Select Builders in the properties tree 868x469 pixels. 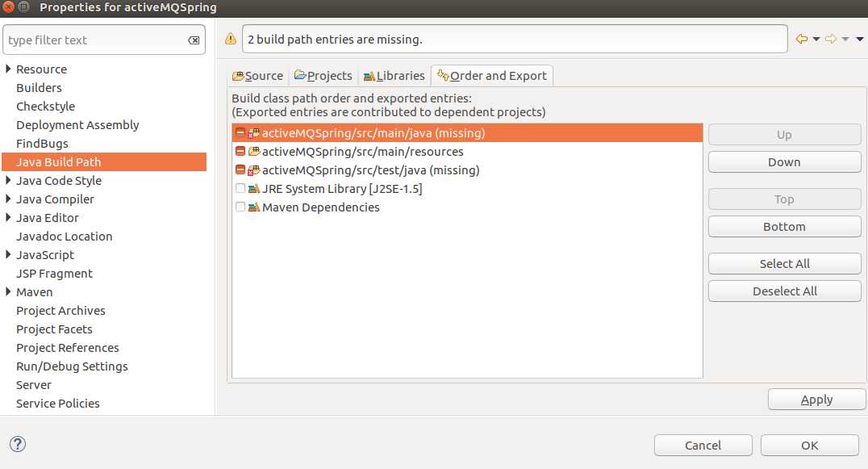click(39, 87)
